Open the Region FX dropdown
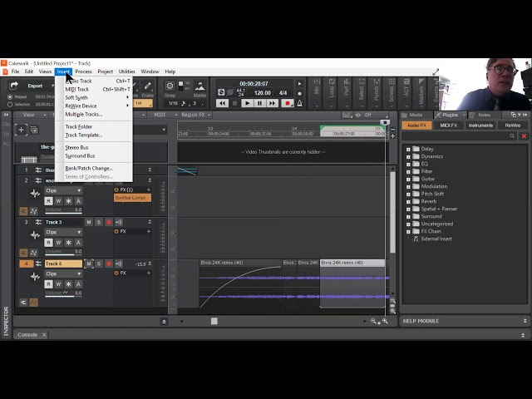 pos(196,115)
